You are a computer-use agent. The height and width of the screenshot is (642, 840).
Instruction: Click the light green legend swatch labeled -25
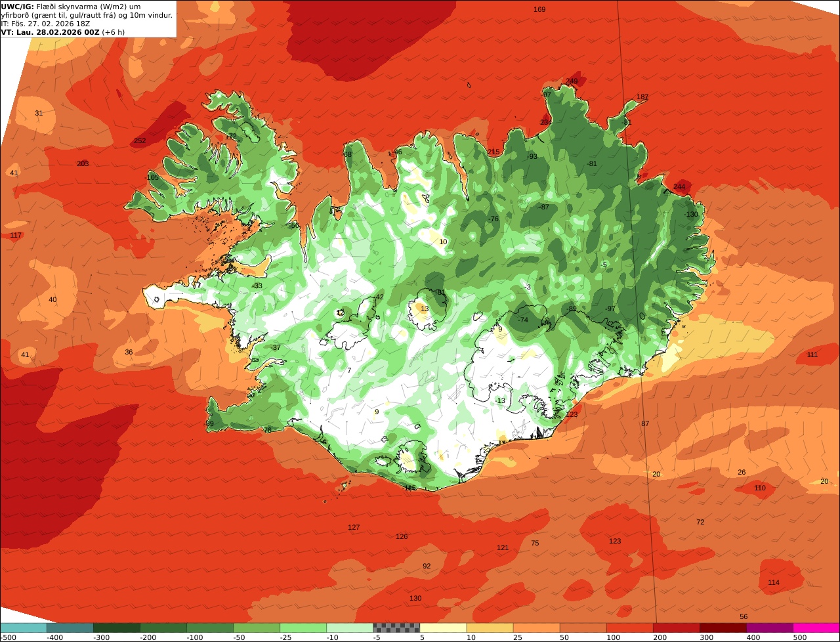[303, 628]
